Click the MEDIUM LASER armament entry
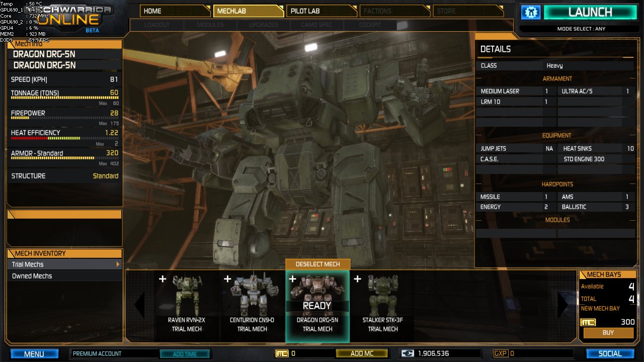Viewport: 644px width, 362px height. [x=516, y=91]
